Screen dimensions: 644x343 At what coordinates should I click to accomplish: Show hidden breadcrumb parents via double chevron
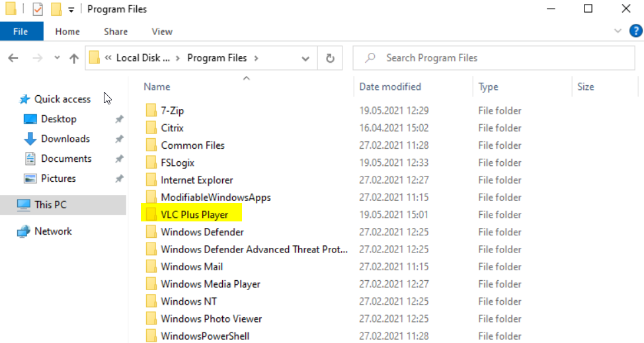(x=108, y=58)
